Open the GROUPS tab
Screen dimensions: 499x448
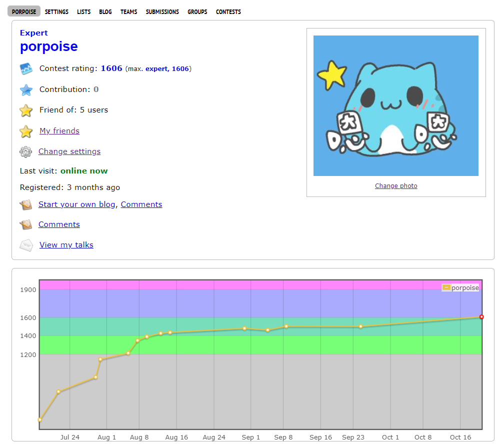pyautogui.click(x=197, y=12)
